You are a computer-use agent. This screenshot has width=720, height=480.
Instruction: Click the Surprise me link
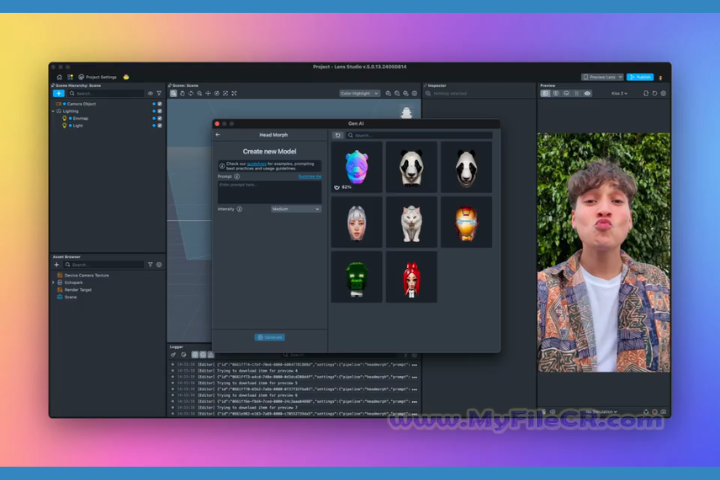(x=310, y=176)
